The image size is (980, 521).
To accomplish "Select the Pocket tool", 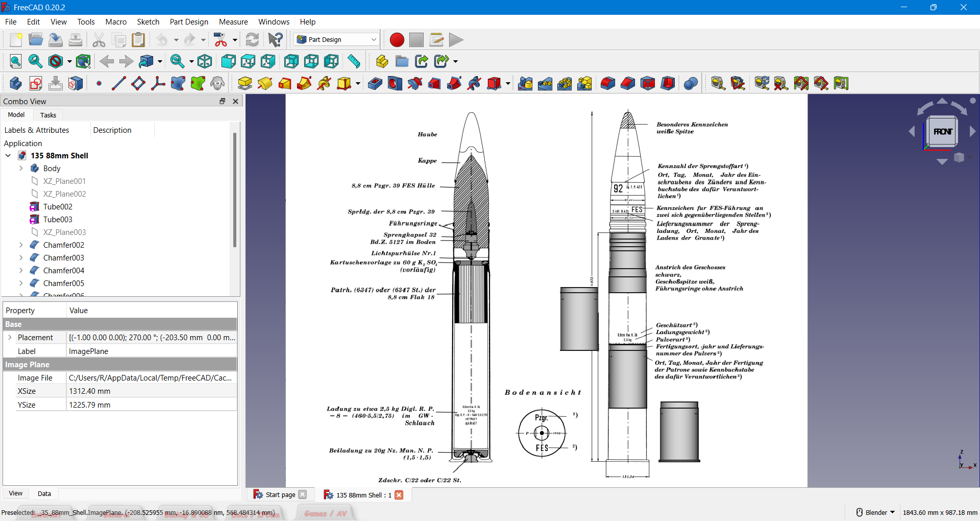I will tap(374, 83).
